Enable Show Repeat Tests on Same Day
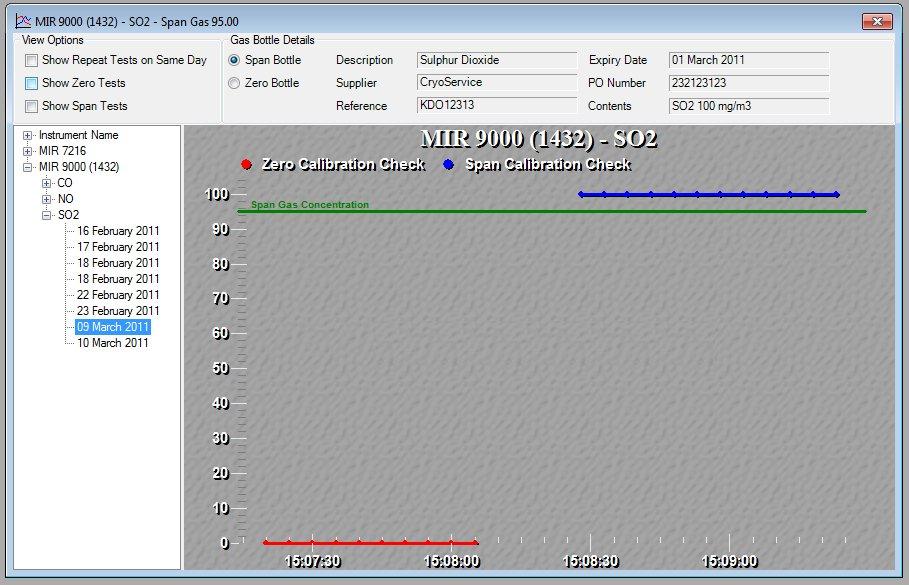Screen dimensions: 909x585 [x=31, y=60]
